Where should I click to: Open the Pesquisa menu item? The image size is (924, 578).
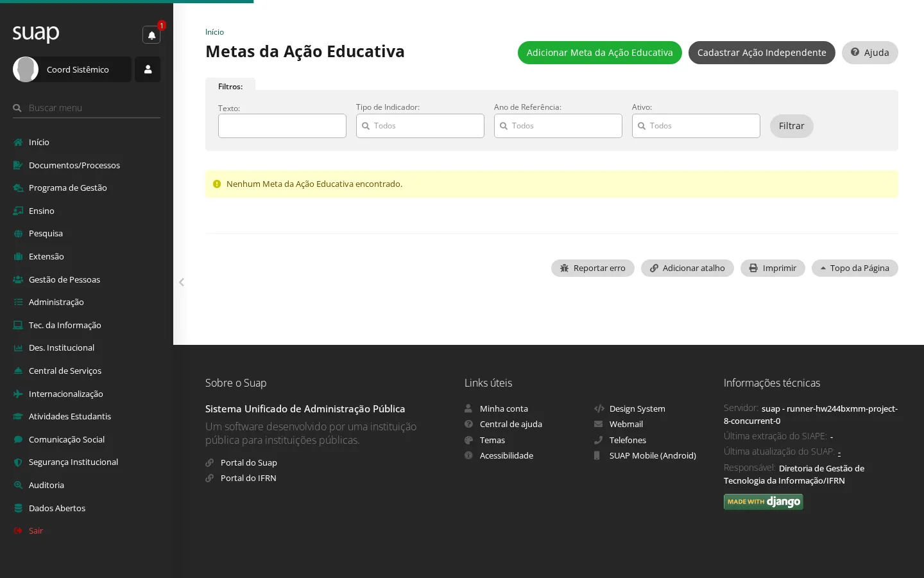(x=87, y=233)
